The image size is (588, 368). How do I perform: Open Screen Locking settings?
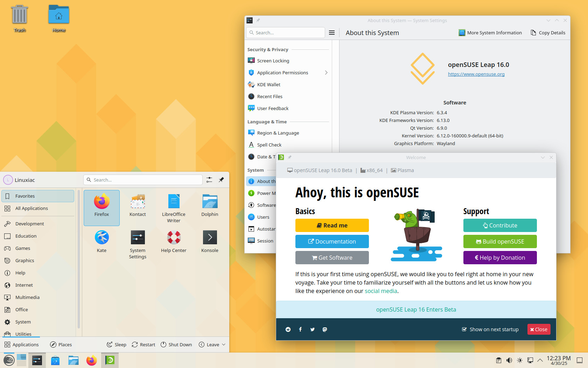288,61
